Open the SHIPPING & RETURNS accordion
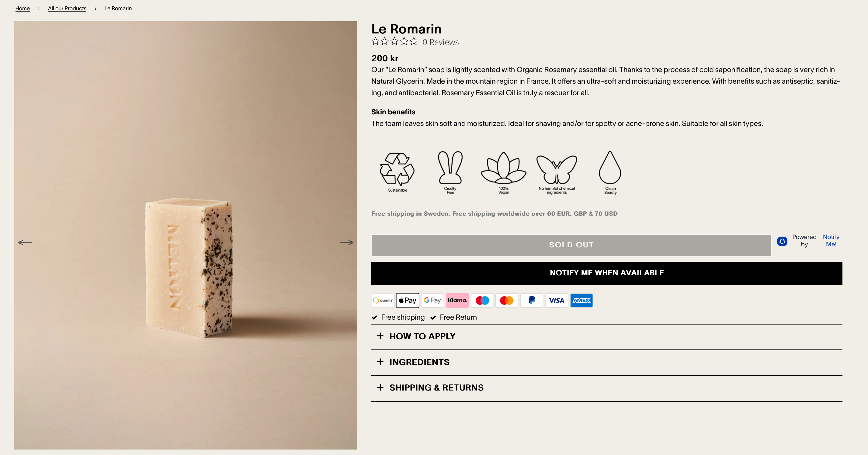868x455 pixels. 436,387
